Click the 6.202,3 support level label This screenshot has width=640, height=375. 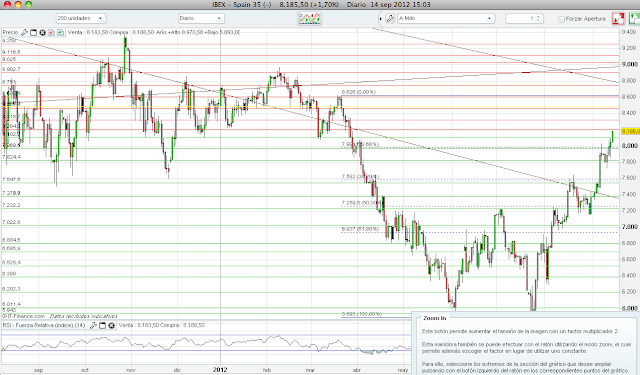click(11, 289)
